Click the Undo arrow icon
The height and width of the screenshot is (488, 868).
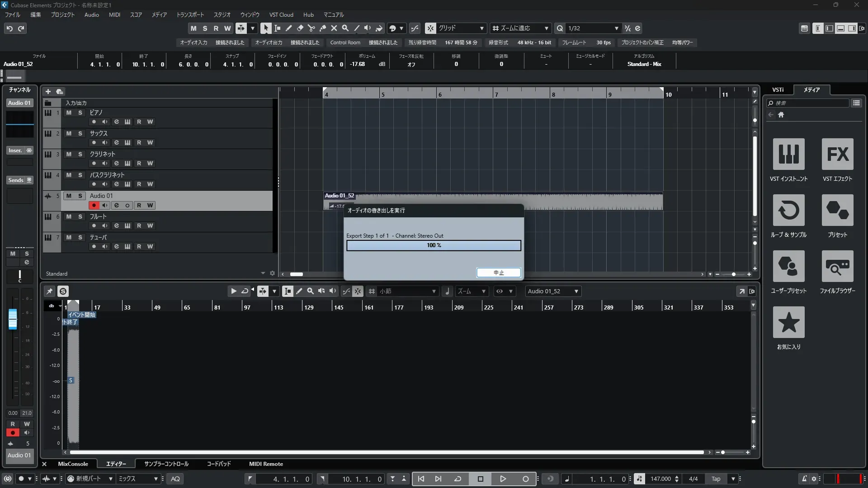9,28
